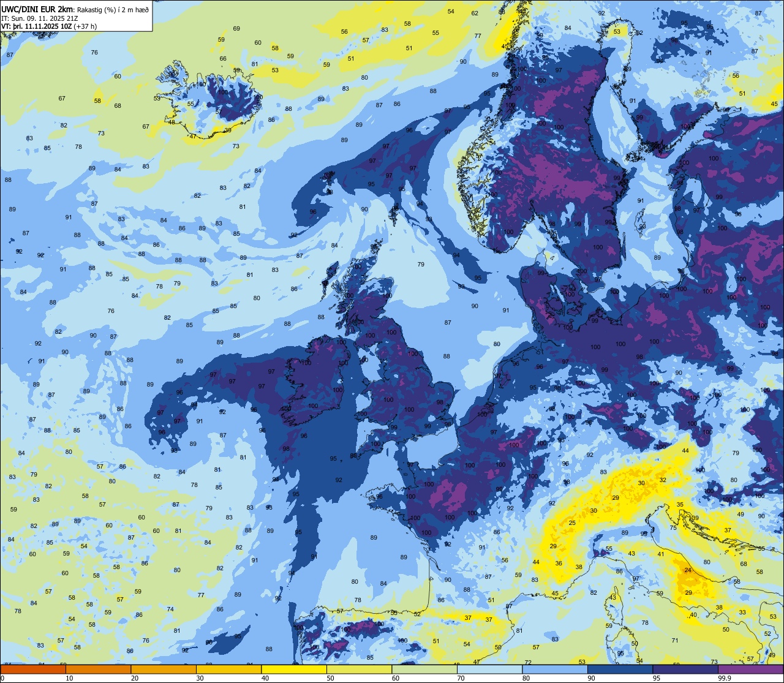The height and width of the screenshot is (683, 784).
Task: Click the dark orange 0–10 legend swatch
Action: click(33, 669)
